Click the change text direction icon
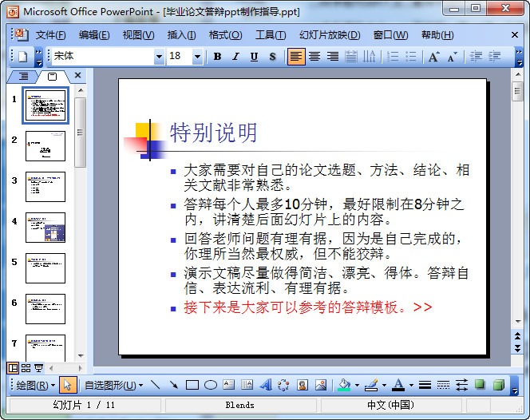 click(x=369, y=57)
